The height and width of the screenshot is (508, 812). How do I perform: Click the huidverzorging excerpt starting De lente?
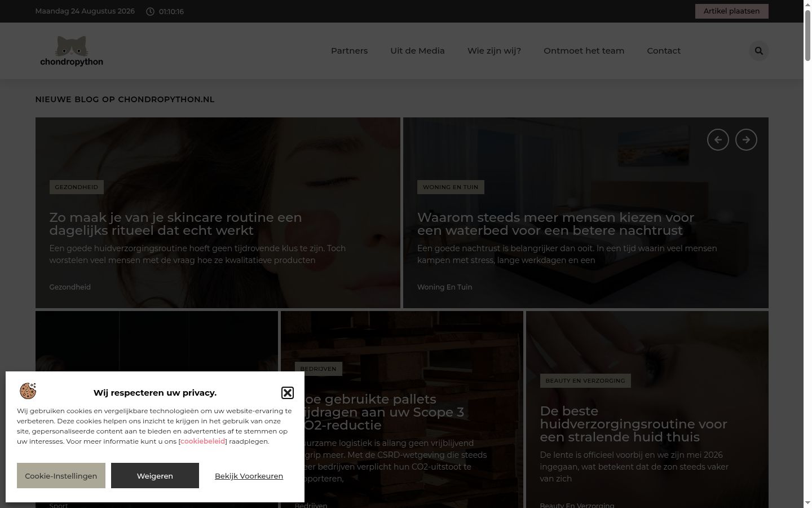tap(634, 467)
